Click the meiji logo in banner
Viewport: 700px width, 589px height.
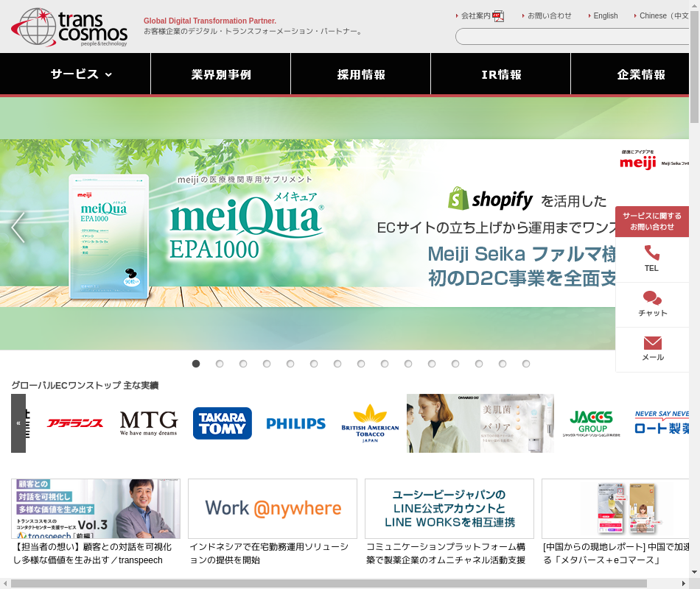click(638, 162)
